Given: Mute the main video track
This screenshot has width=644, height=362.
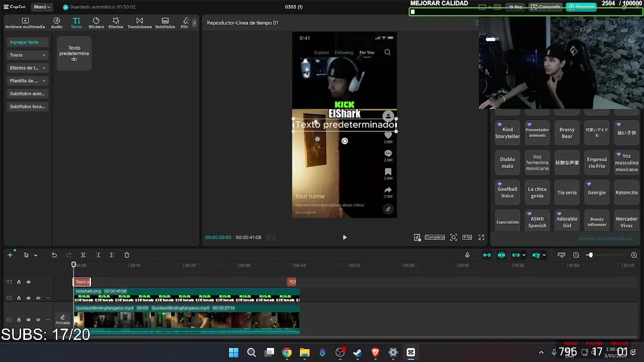Looking at the screenshot, I should pos(38,320).
